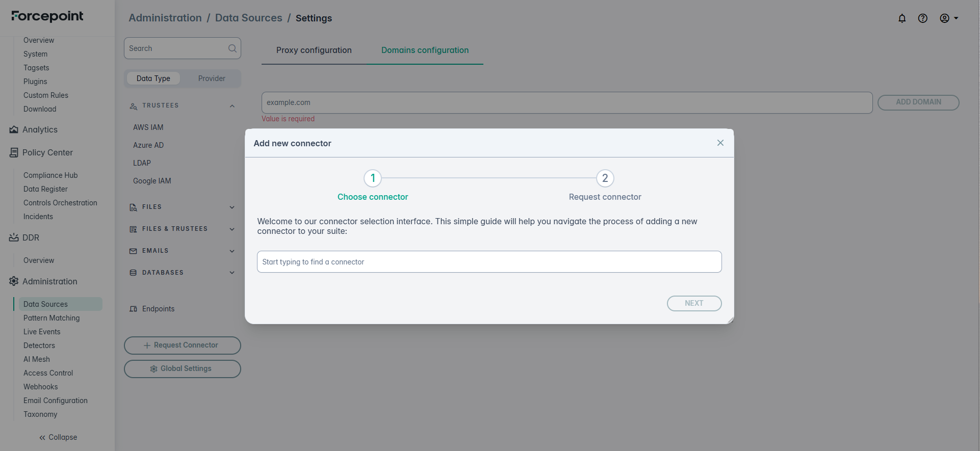This screenshot has height=451, width=980.
Task: Click the Request Connector button
Action: click(x=182, y=346)
